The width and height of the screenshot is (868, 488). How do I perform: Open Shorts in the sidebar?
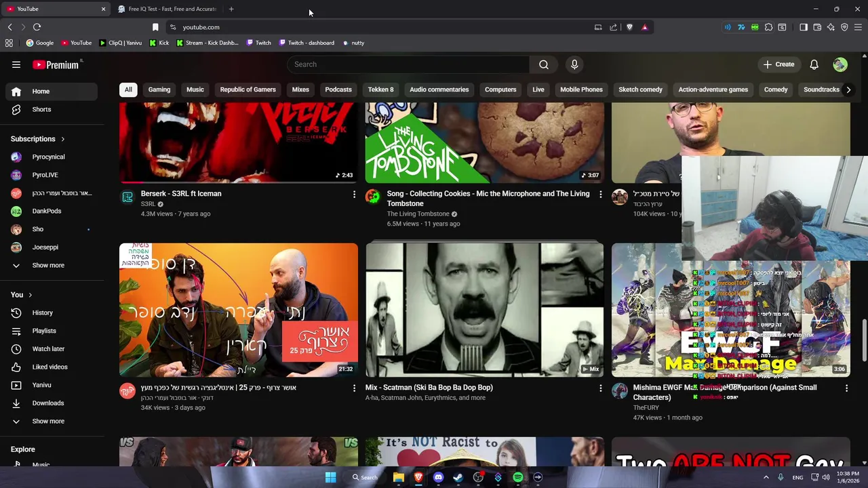[51, 109]
